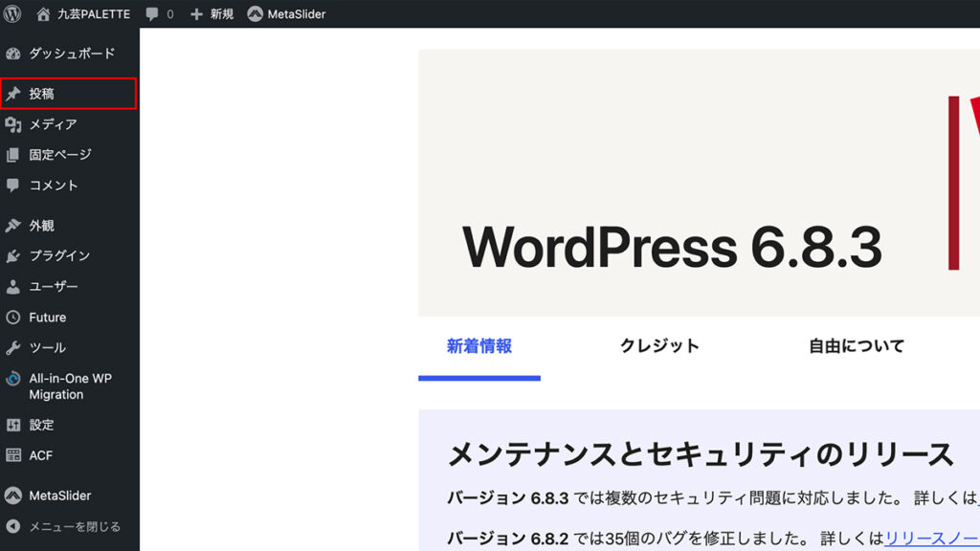Switch to the 自由について tab

(x=856, y=346)
